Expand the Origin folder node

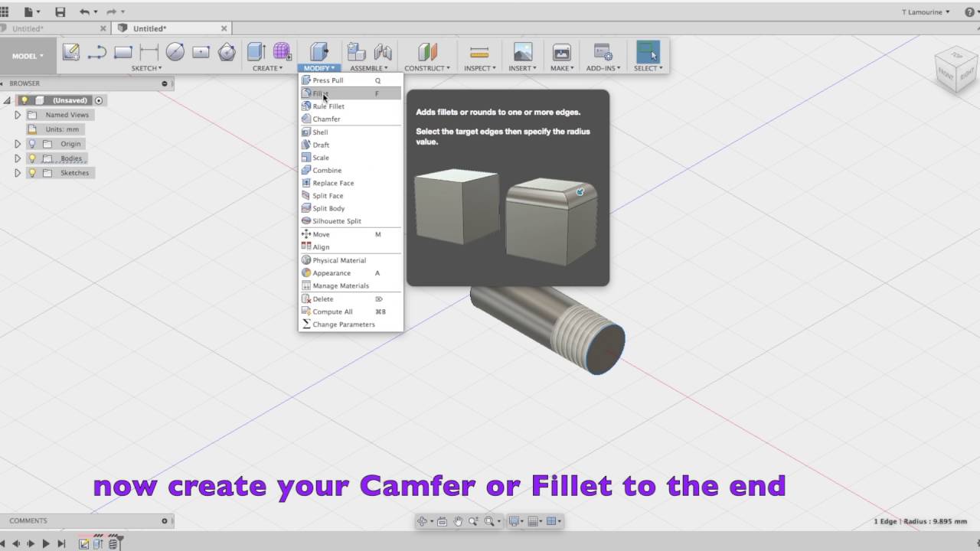click(18, 144)
